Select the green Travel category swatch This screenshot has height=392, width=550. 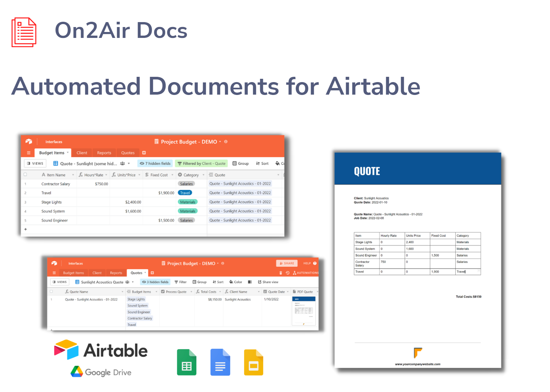185,193
